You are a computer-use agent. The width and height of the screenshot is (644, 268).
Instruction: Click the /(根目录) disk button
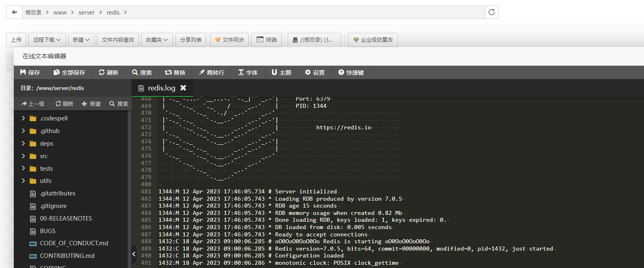point(314,40)
